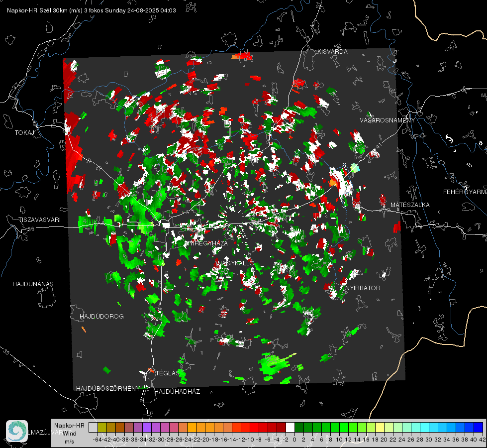This screenshot has width=487, height=448.
Task: Click the partly cut FEHÉRGYARMAT label
Action: click(x=465, y=192)
